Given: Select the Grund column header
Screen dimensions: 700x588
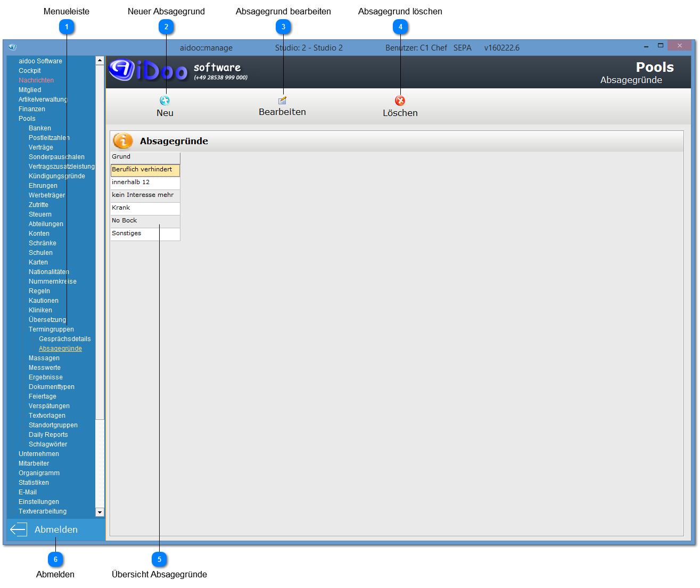Looking at the screenshot, I should (145, 157).
